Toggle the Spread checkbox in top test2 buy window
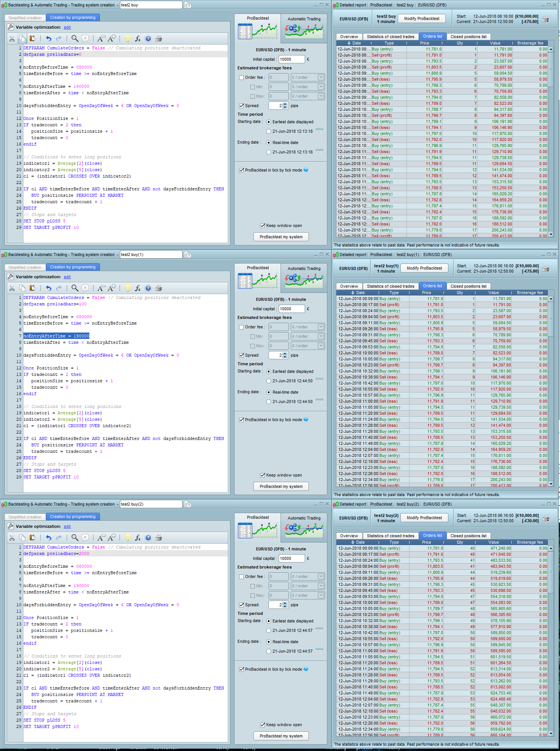 click(241, 106)
